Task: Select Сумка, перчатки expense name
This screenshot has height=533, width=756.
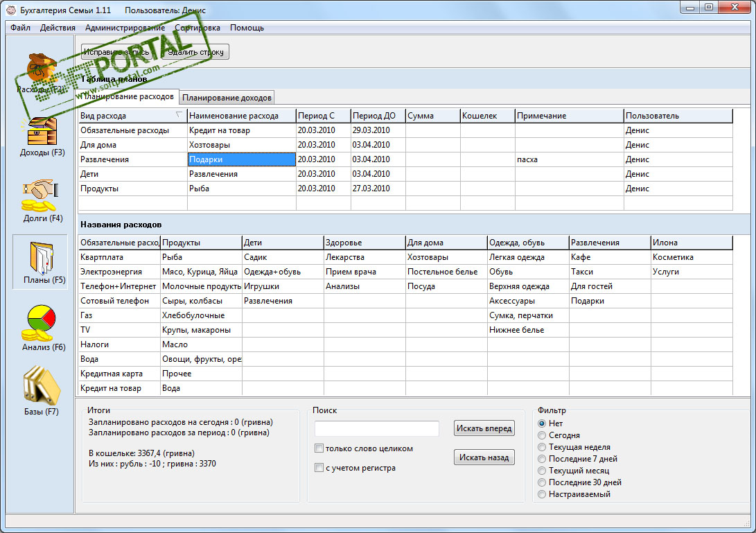Action: pos(528,315)
